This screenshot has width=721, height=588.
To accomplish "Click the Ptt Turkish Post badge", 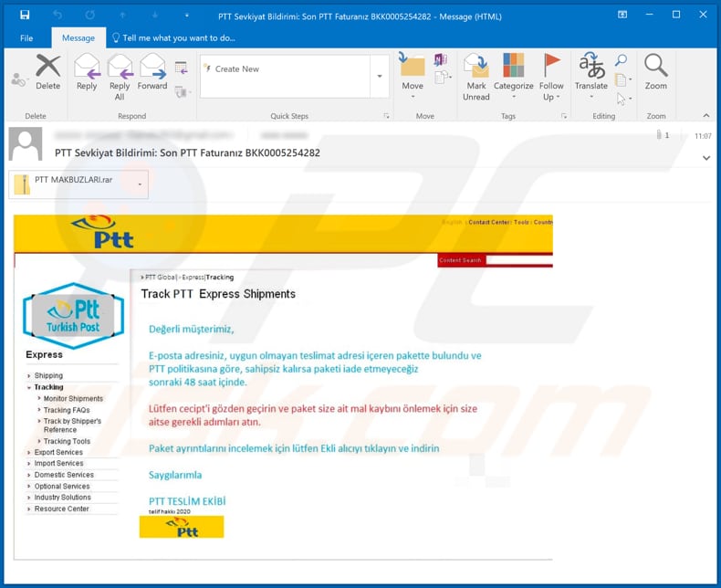I will coord(73,316).
